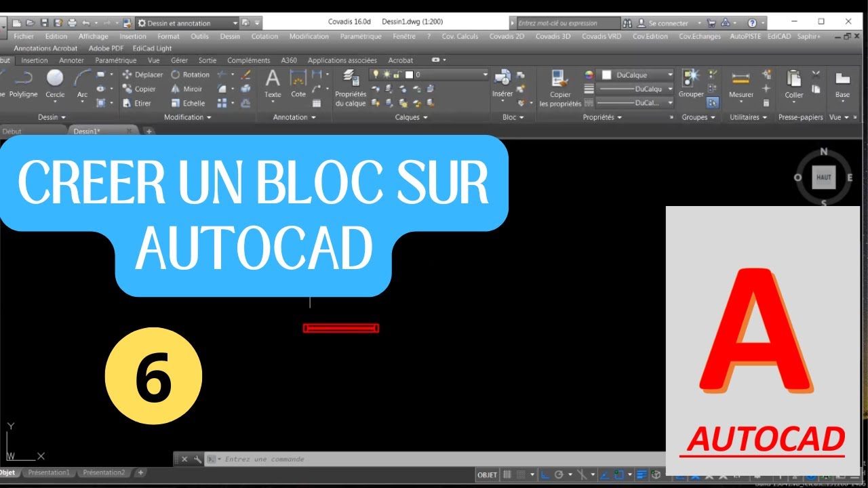Switch to the Gérer ribbon tab
The image size is (868, 488).
click(x=178, y=60)
